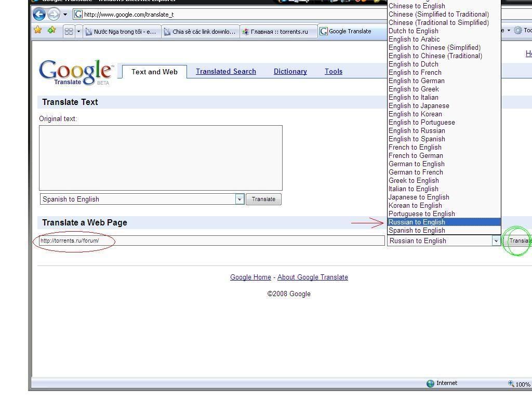Click the Add to Favorites icon
532x399 pixels.
[51, 31]
